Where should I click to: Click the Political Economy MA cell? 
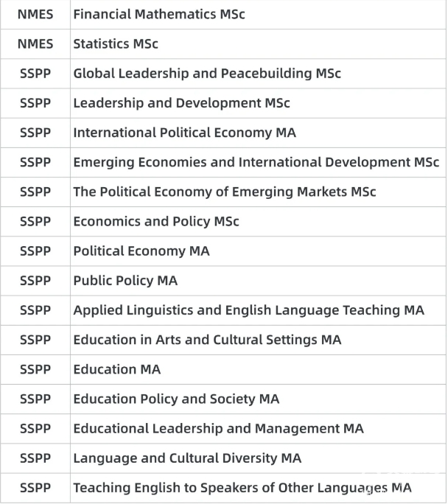tap(141, 251)
